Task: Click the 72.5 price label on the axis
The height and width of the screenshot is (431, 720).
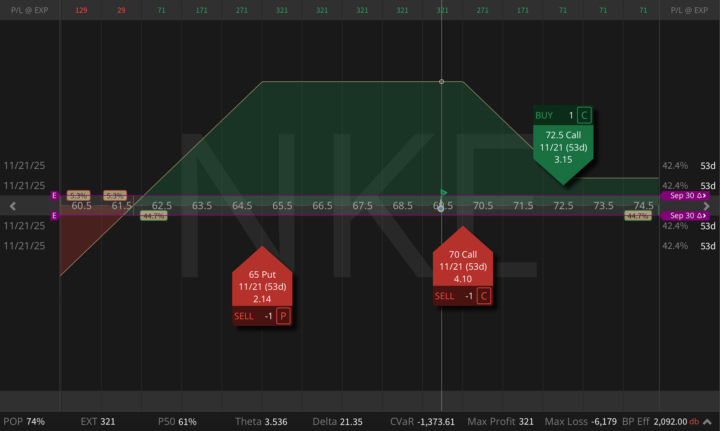Action: pos(563,206)
